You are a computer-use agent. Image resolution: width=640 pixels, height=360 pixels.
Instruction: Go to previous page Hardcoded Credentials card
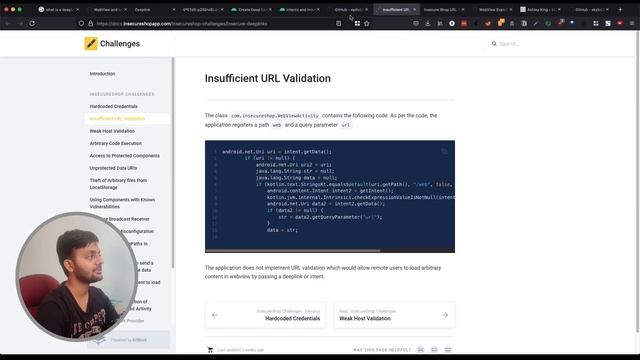pos(266,315)
